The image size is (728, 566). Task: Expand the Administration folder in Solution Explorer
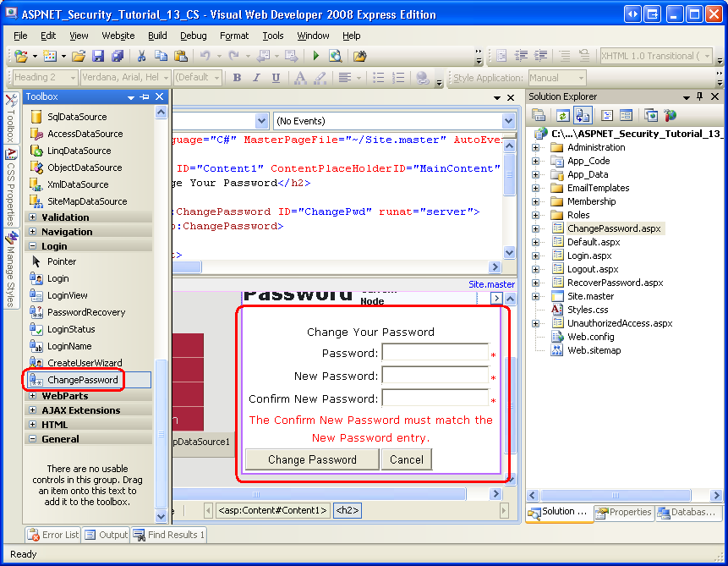(x=536, y=147)
